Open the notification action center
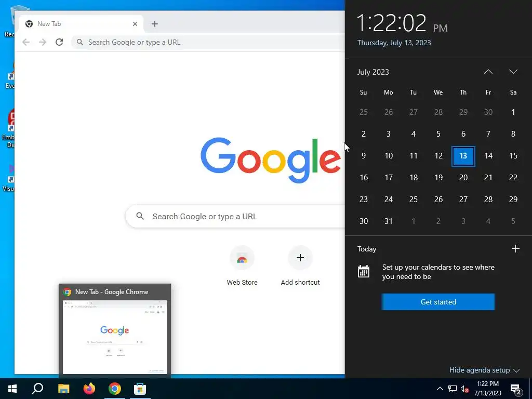Image resolution: width=532 pixels, height=399 pixels. point(516,390)
